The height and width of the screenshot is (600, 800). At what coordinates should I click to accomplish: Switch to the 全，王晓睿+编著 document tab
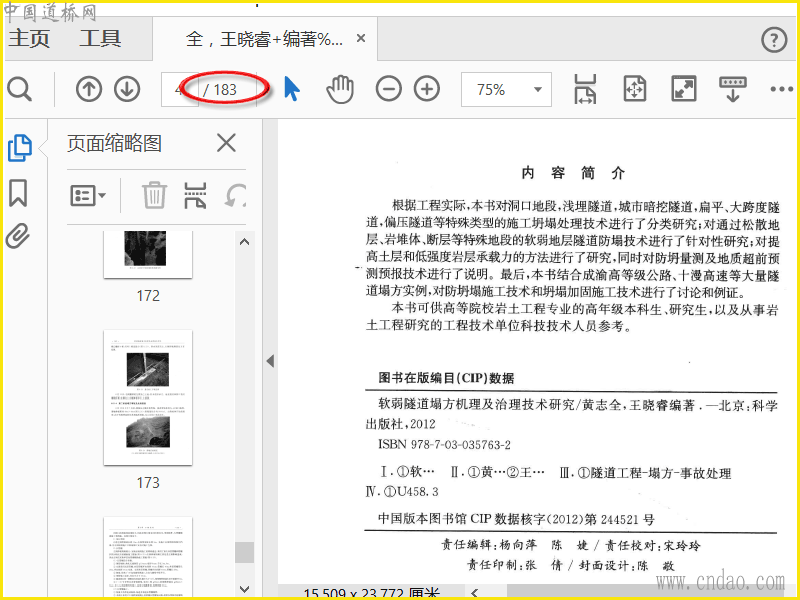(264, 39)
